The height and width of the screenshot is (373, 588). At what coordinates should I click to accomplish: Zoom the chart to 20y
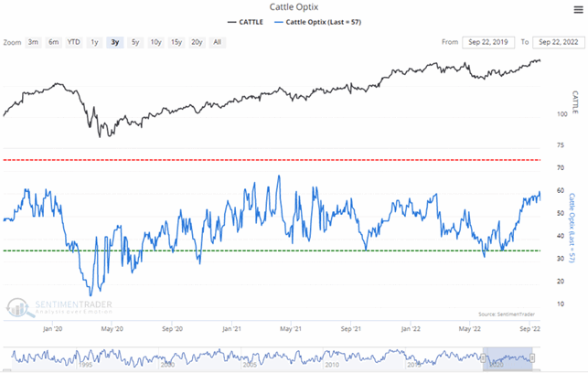click(198, 42)
